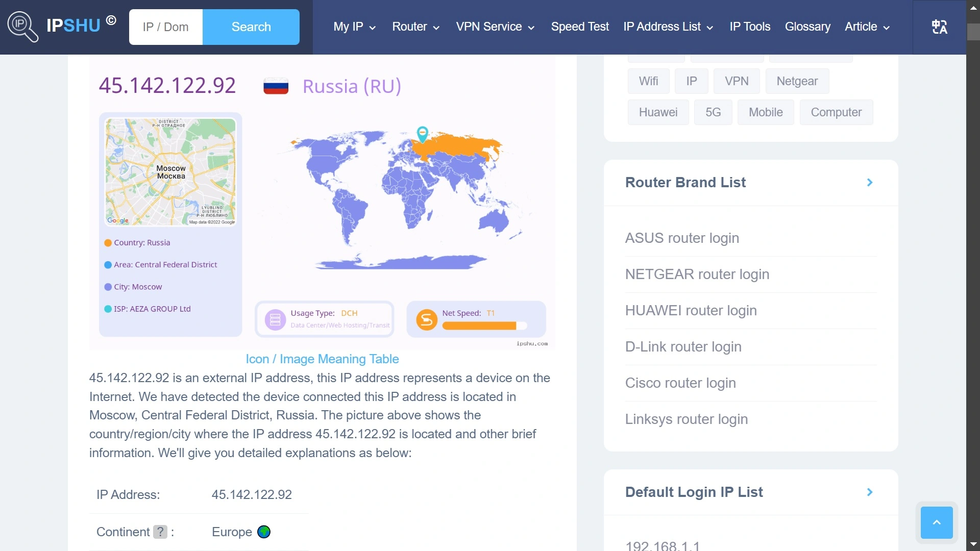Open the VPN Service menu
This screenshot has width=980, height=551.
pos(495,27)
